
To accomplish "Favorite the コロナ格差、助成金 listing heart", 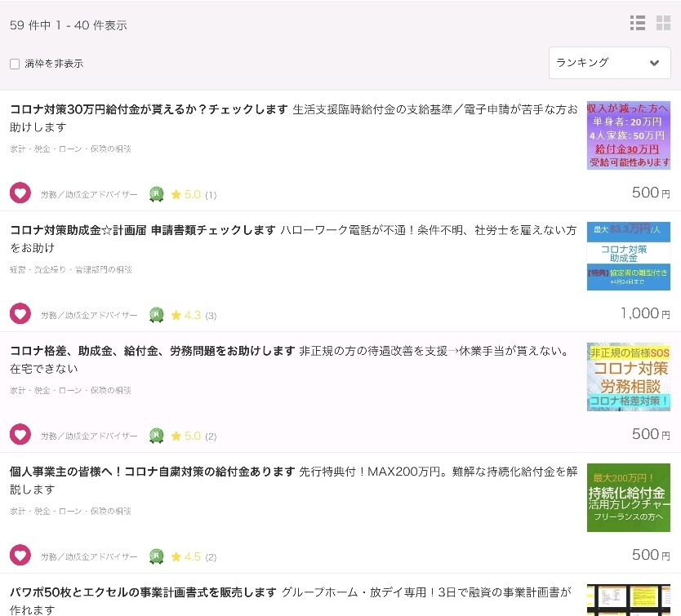I will 20,434.
